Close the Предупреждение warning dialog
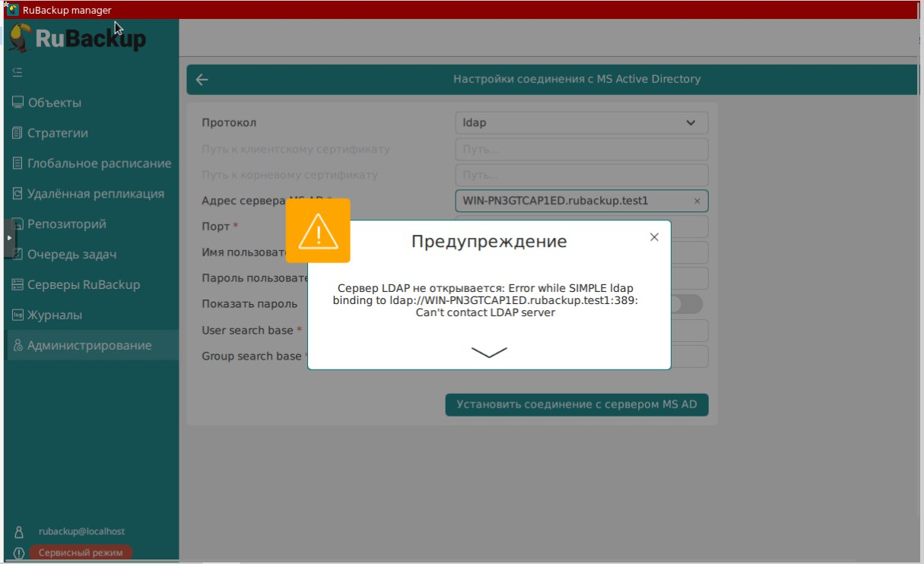This screenshot has height=564, width=924. coord(654,237)
